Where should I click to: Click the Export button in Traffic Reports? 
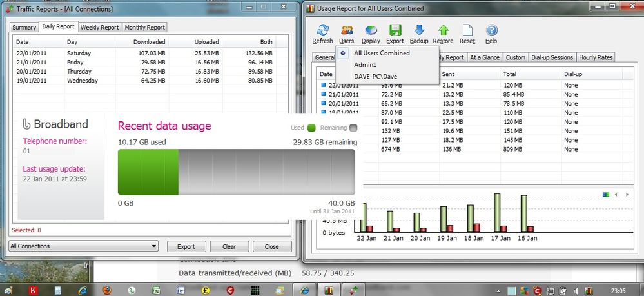point(186,246)
